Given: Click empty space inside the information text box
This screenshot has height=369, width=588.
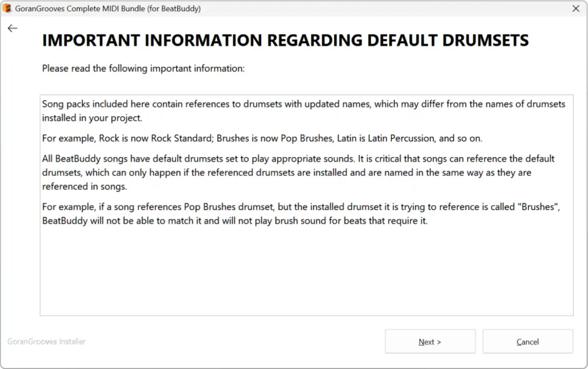Looking at the screenshot, I should (x=306, y=272).
